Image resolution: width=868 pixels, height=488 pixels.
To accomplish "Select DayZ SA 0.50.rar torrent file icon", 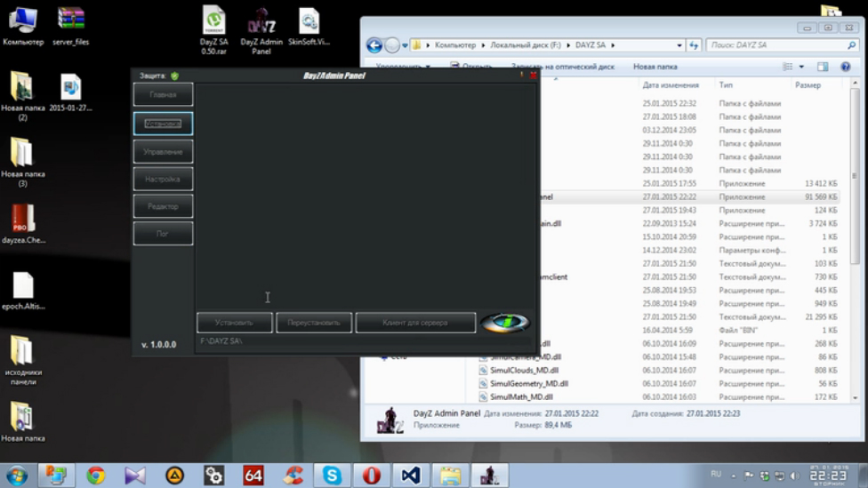I will (214, 30).
